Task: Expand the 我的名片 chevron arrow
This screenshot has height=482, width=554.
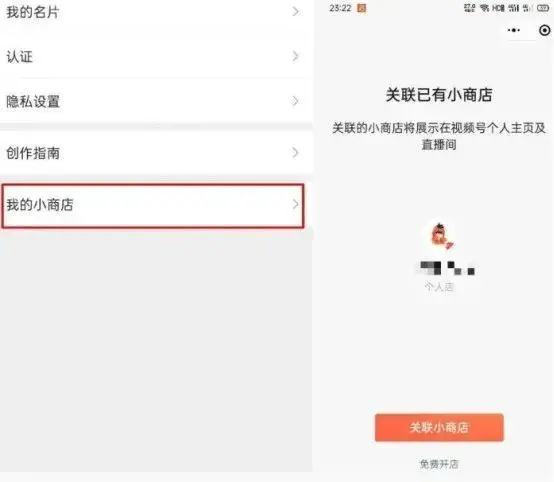Action: click(x=295, y=12)
